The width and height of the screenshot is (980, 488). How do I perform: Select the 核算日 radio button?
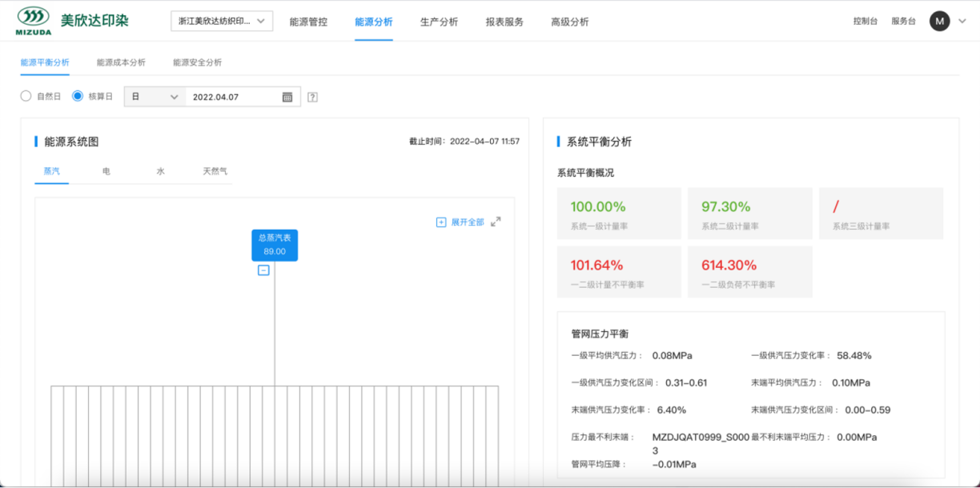click(78, 96)
